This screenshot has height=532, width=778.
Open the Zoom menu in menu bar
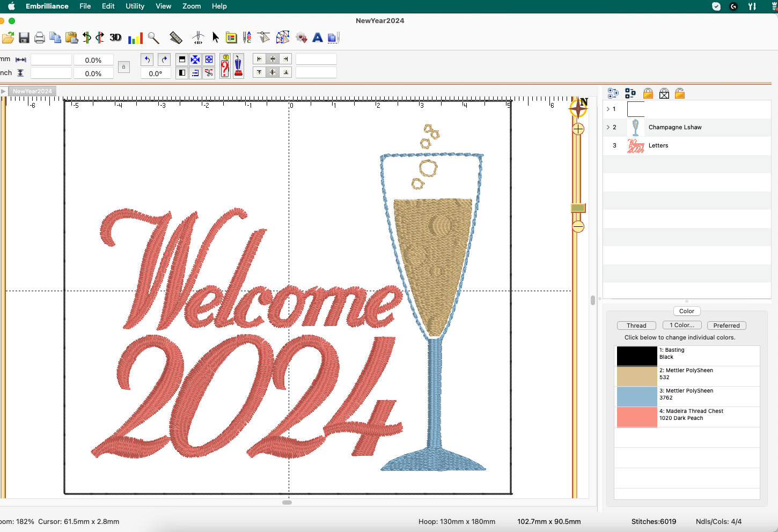(192, 6)
